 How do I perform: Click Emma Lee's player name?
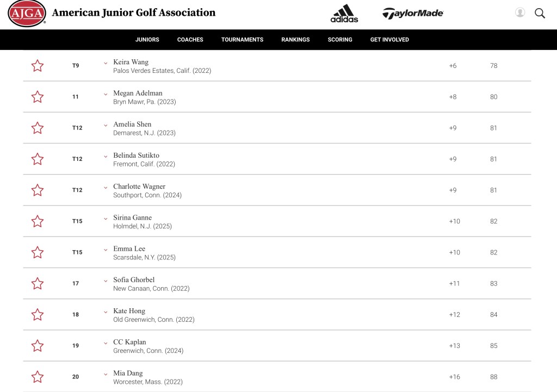[129, 249]
